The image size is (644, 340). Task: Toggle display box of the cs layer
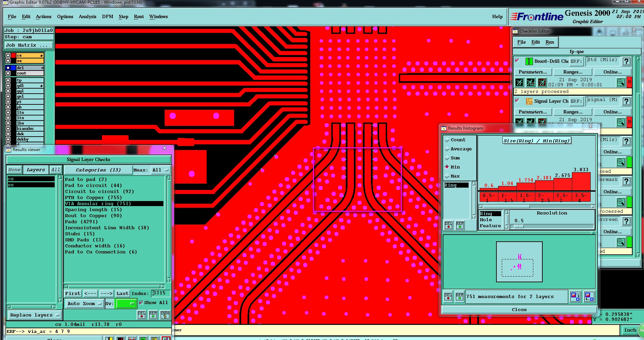[8, 55]
